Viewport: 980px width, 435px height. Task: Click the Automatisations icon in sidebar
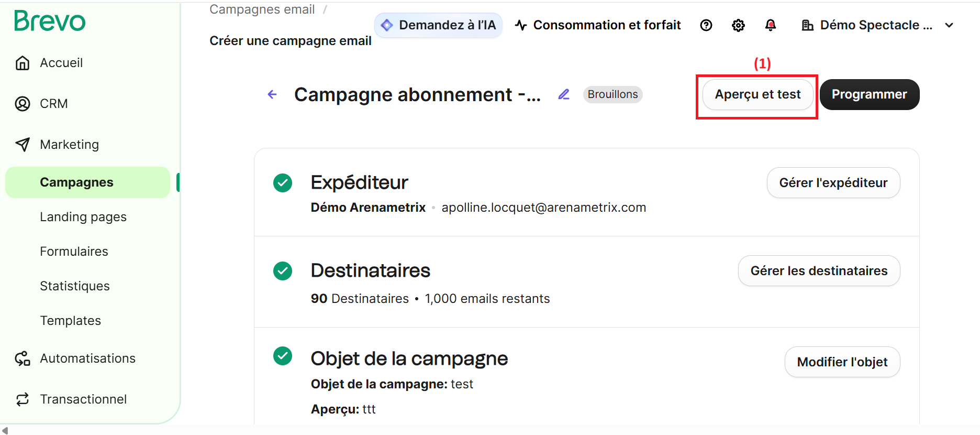click(x=23, y=358)
